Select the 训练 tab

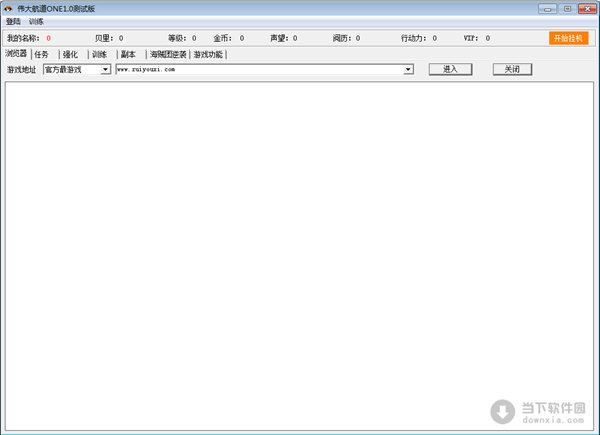(x=99, y=54)
